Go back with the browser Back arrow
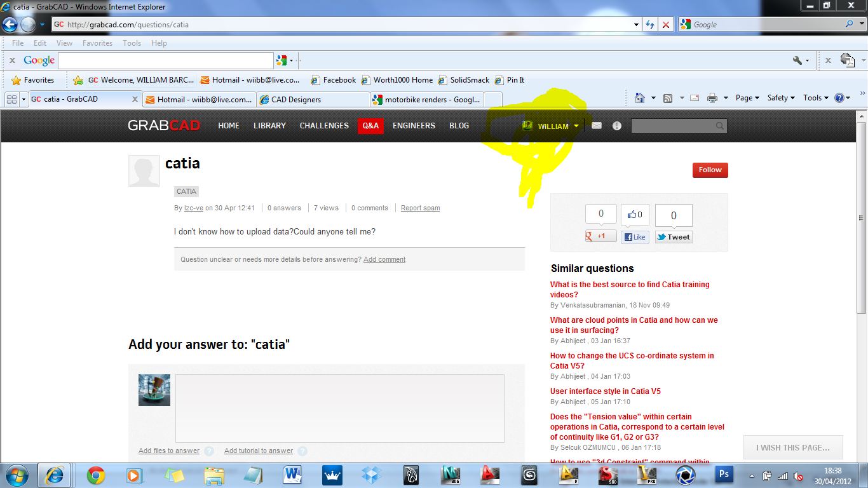The height and width of the screenshot is (488, 868). [x=10, y=25]
